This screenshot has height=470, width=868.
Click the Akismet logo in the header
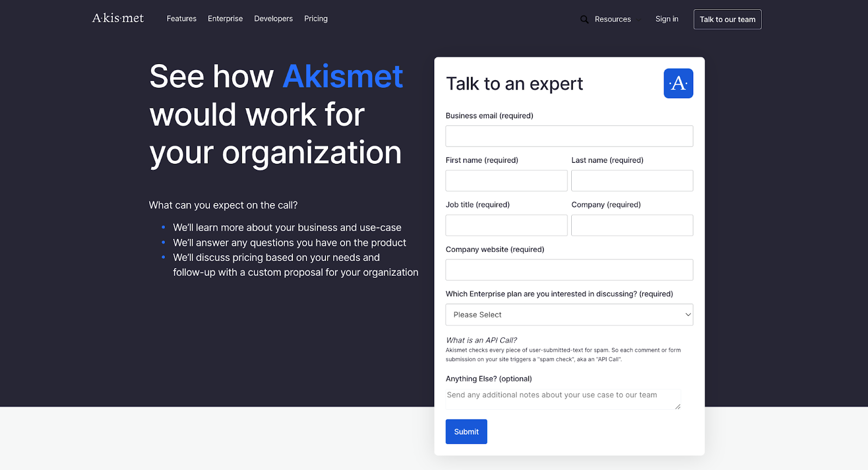click(x=118, y=18)
